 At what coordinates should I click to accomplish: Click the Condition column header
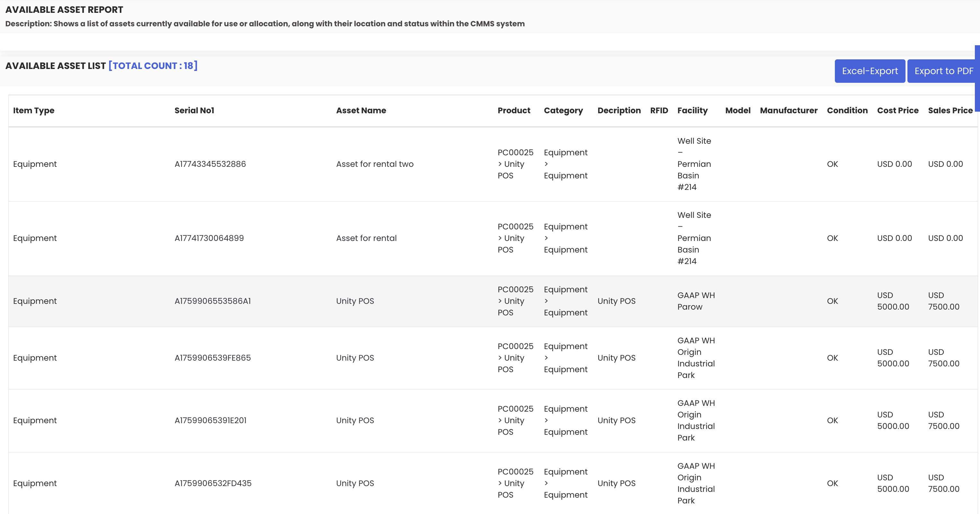pyautogui.click(x=847, y=111)
